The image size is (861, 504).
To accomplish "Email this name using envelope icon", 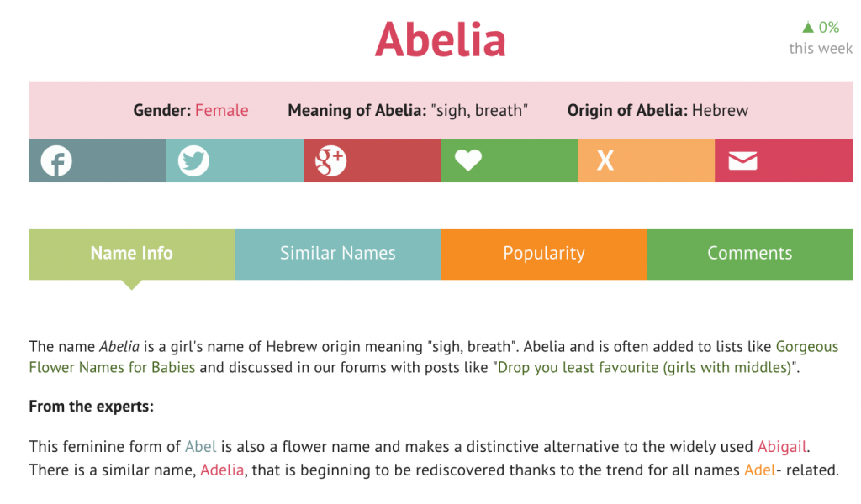I will click(742, 160).
